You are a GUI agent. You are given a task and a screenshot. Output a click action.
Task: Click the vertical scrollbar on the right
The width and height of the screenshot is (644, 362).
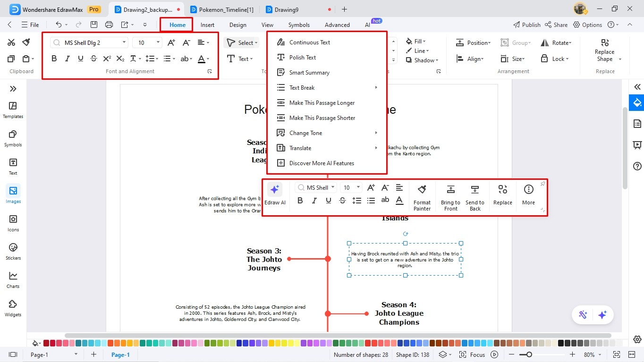click(x=625, y=148)
